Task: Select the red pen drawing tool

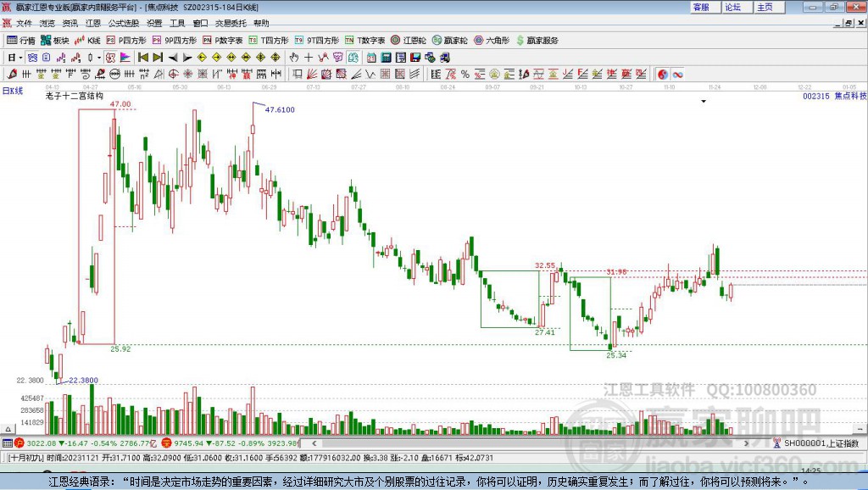Action: pyautogui.click(x=12, y=74)
